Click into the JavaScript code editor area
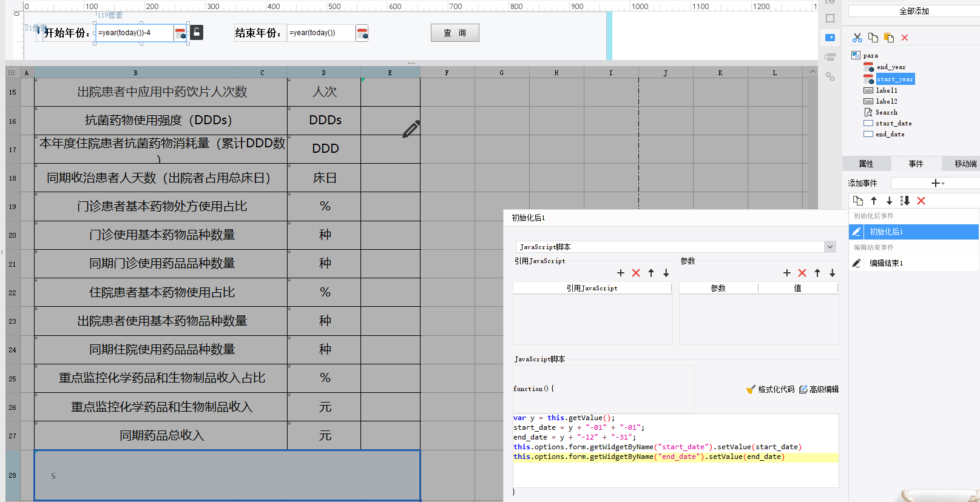The image size is (980, 502). click(675, 450)
